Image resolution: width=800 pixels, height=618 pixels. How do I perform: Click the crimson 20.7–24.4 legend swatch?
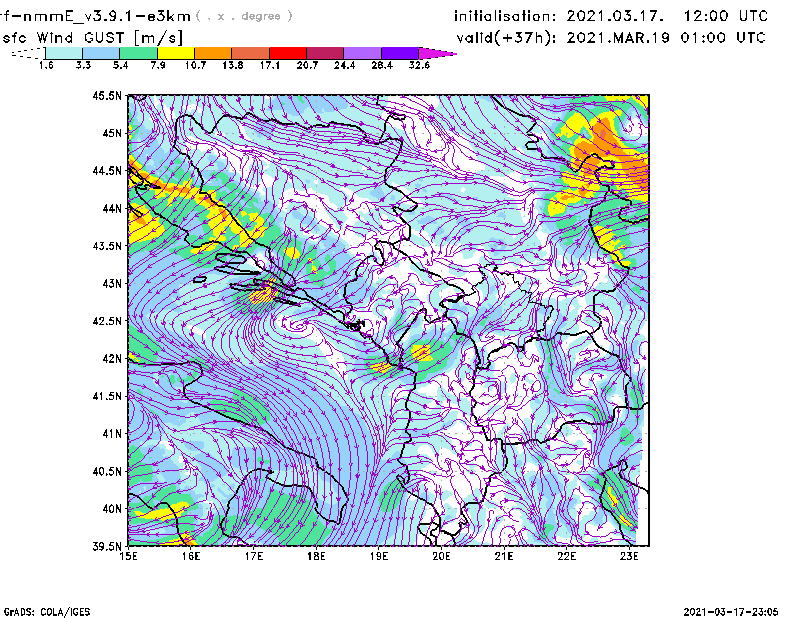pyautogui.click(x=325, y=53)
